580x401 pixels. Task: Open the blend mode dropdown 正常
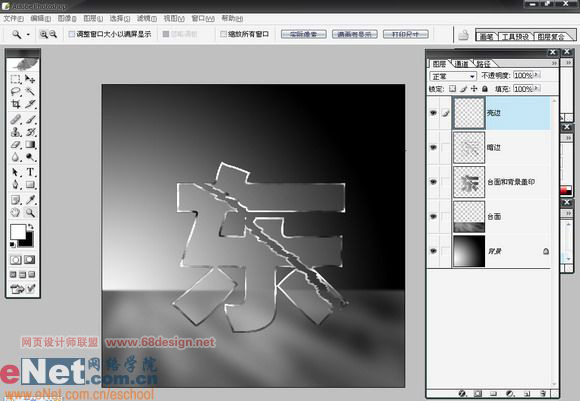(453, 76)
